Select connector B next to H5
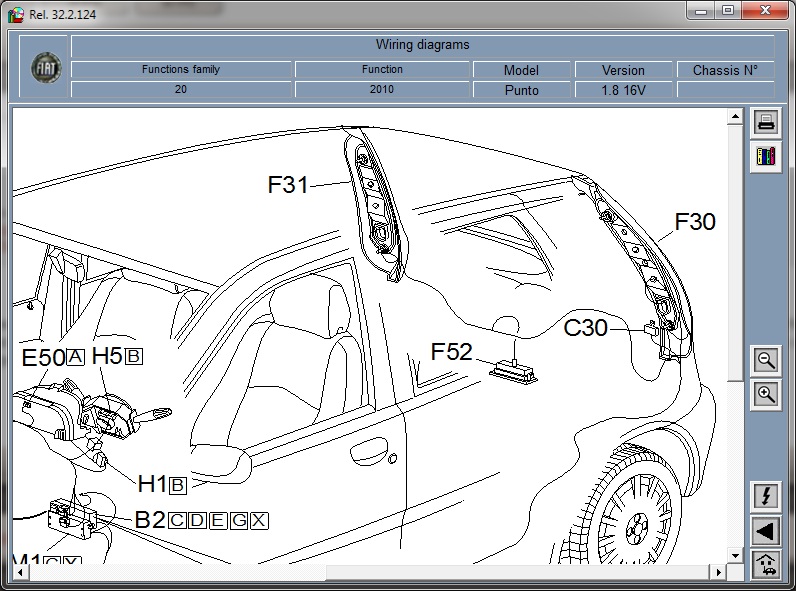 click(134, 356)
